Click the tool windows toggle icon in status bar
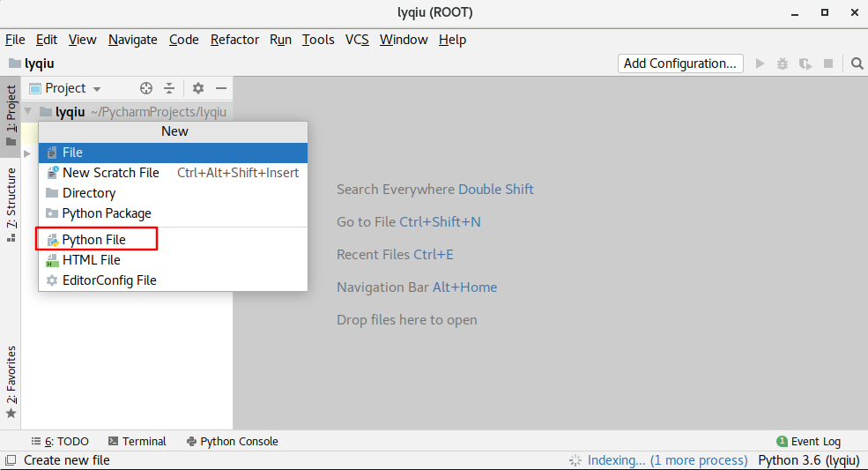The height and width of the screenshot is (470, 868). pos(10,460)
